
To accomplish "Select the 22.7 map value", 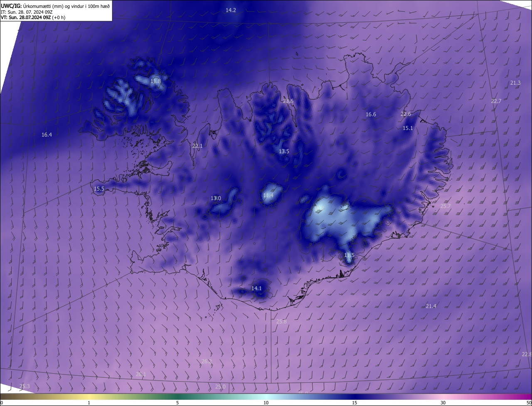I will (496, 101).
